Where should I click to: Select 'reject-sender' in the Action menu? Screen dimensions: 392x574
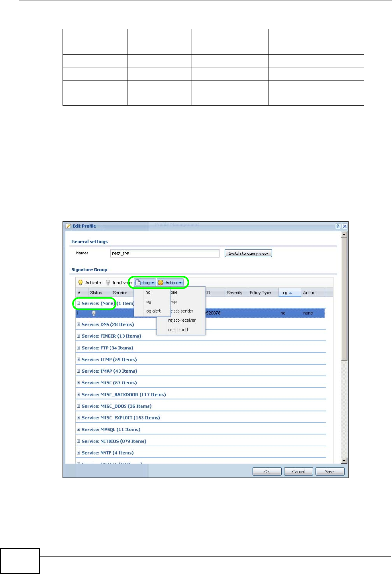[x=181, y=311]
